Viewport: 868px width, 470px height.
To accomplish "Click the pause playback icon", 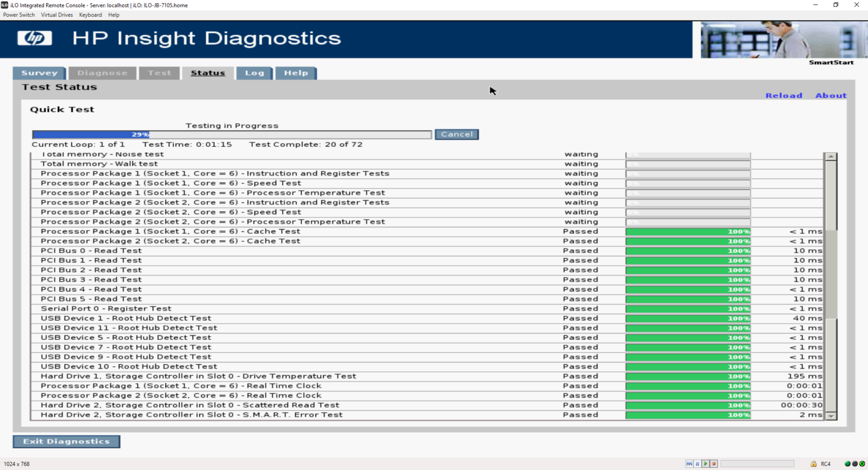I will tap(697, 464).
